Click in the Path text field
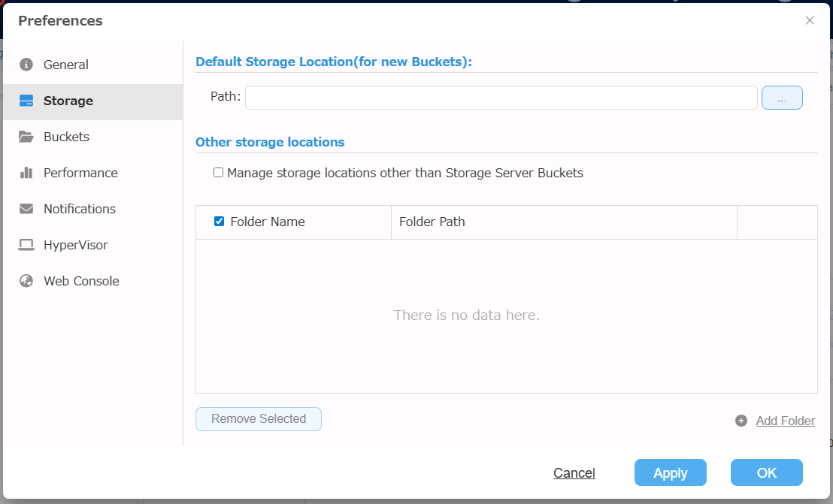The width and height of the screenshot is (833, 504). [x=501, y=98]
